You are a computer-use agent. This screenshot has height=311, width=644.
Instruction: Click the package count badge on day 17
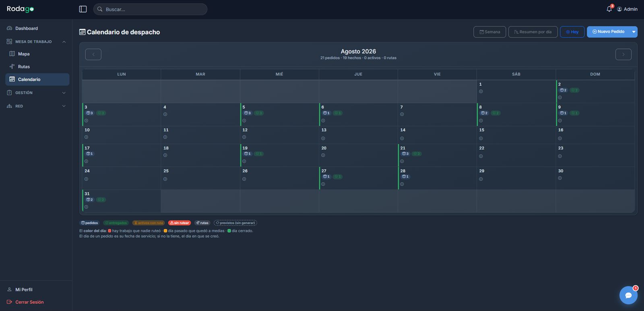tap(89, 154)
